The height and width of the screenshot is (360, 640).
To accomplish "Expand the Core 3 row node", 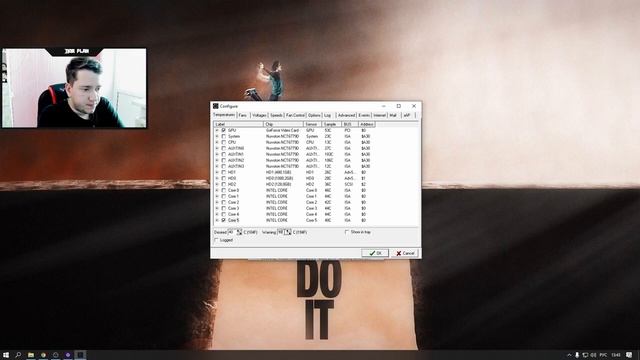I will coord(217,208).
